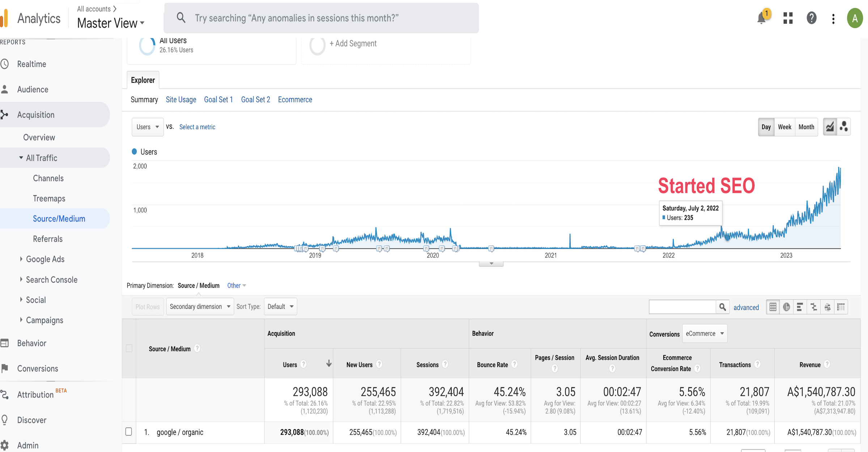Click the table search magnifier button
Screen dimensions: 868x452
click(723, 307)
